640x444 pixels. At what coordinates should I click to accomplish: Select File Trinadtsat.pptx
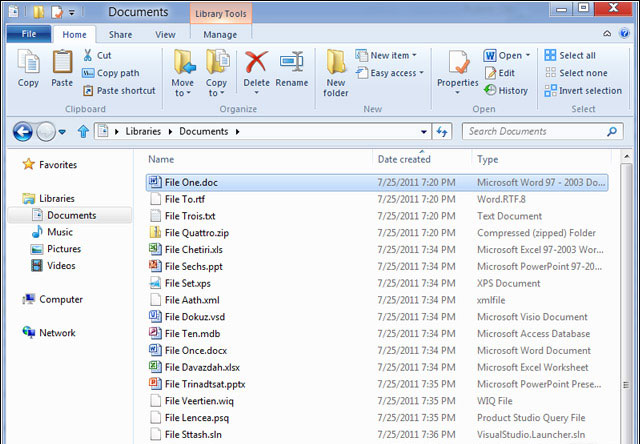point(376,384)
